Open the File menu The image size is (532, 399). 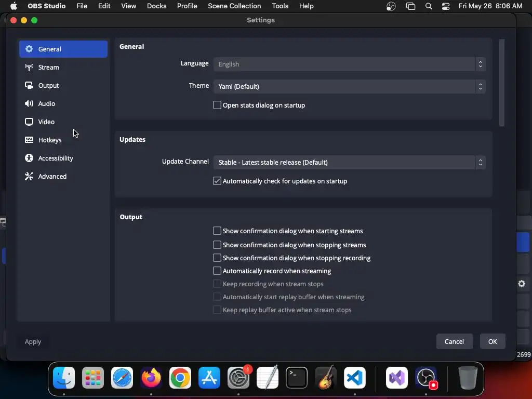[82, 6]
